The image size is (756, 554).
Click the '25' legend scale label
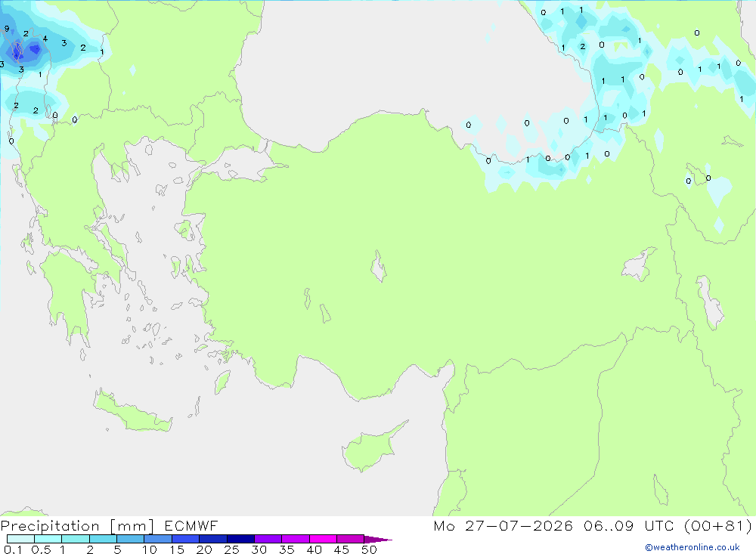(x=232, y=549)
